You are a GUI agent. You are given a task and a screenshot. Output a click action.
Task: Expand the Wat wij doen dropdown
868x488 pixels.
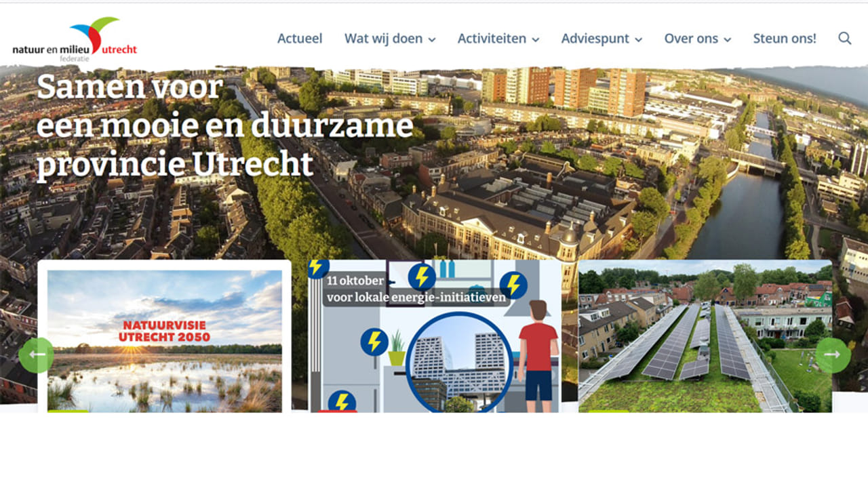point(390,39)
